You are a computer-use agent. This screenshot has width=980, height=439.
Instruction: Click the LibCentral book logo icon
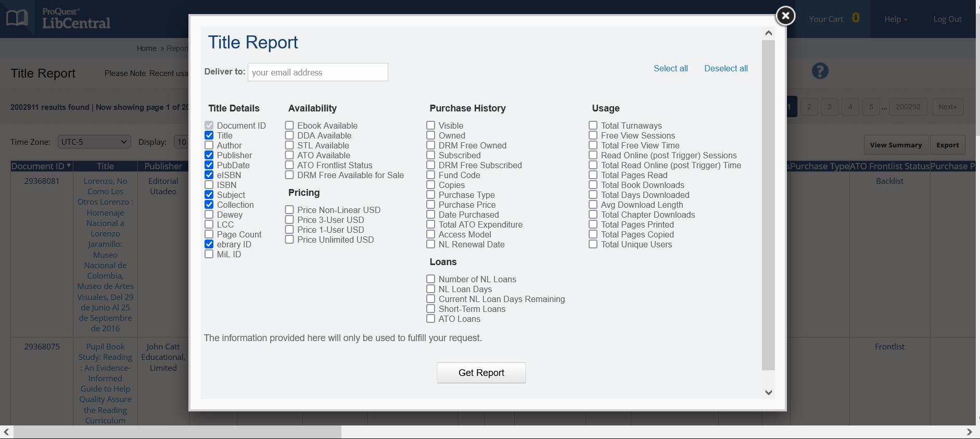click(17, 18)
